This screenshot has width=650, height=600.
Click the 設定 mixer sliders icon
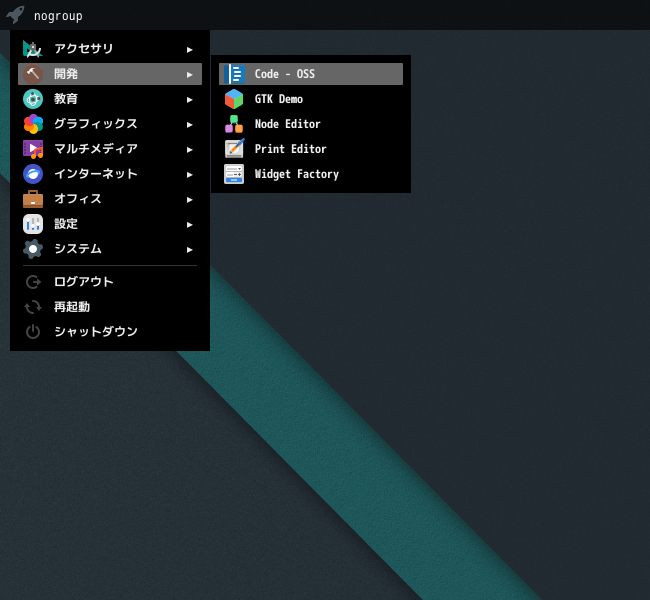(x=33, y=224)
